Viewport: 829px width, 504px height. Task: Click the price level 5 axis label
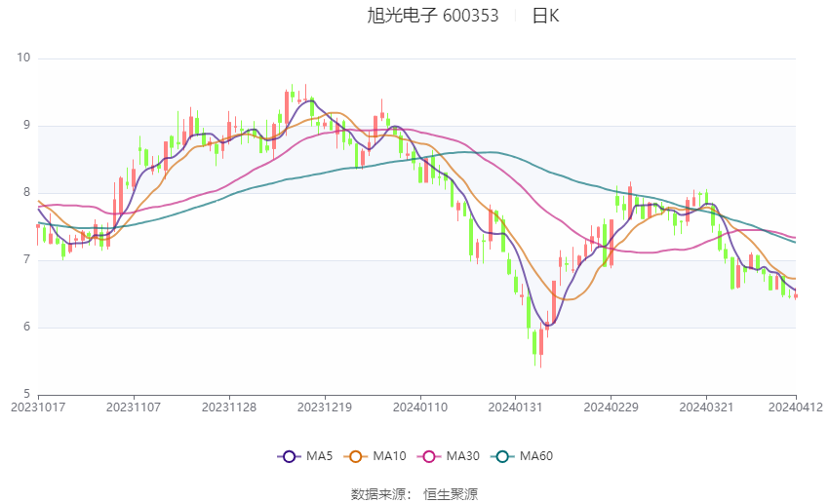point(27,394)
